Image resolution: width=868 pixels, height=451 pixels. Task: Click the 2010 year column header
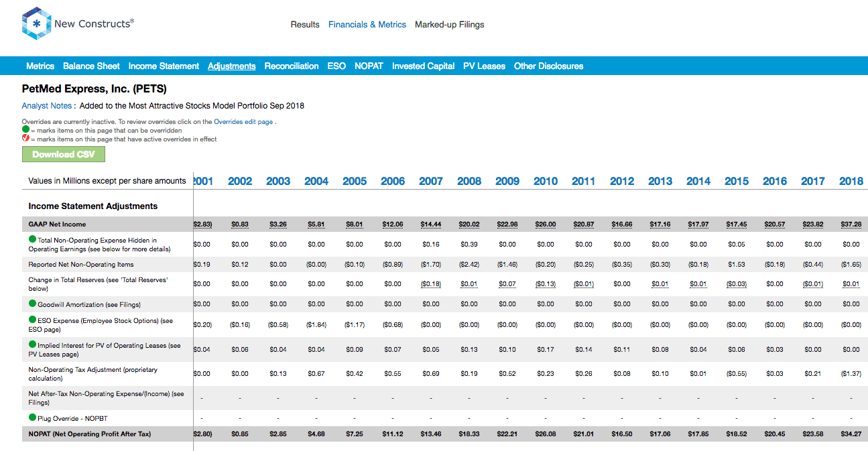[546, 181]
